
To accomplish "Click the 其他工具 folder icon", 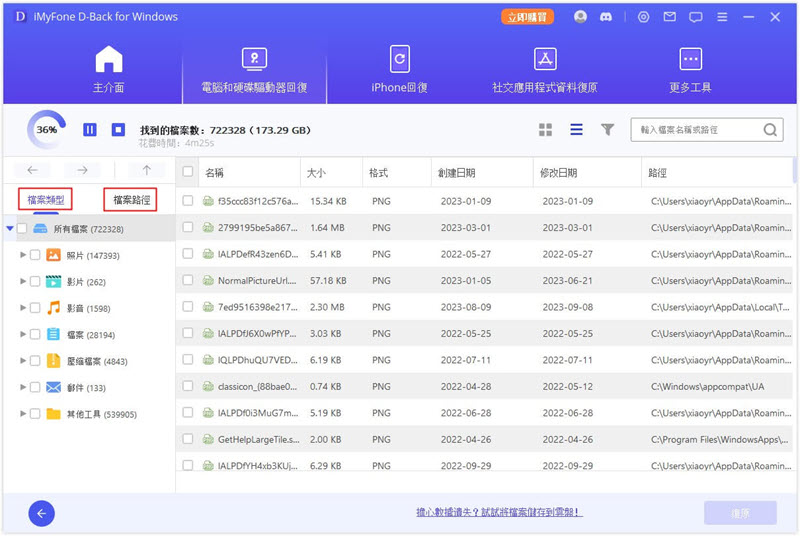I will [x=53, y=414].
